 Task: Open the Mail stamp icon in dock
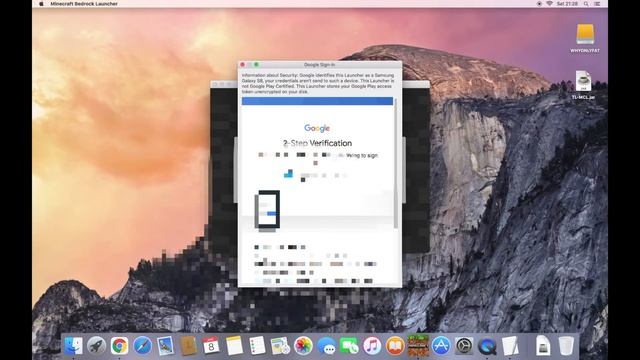point(165,346)
